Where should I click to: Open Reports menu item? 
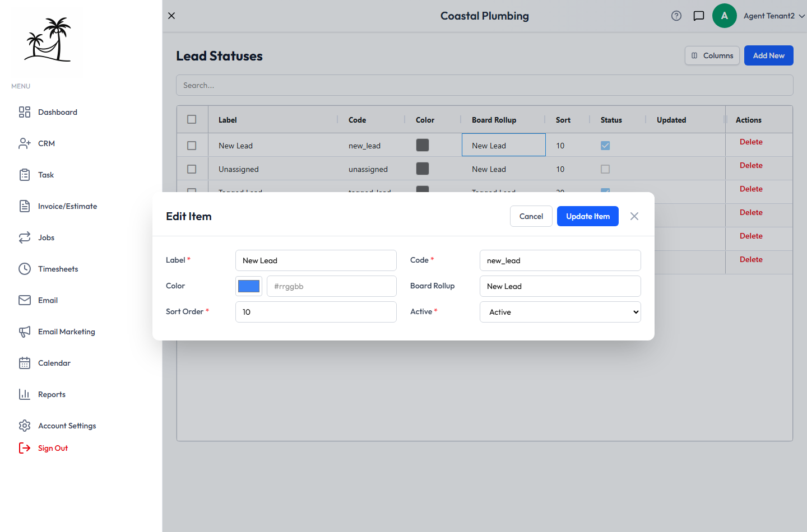(x=52, y=394)
